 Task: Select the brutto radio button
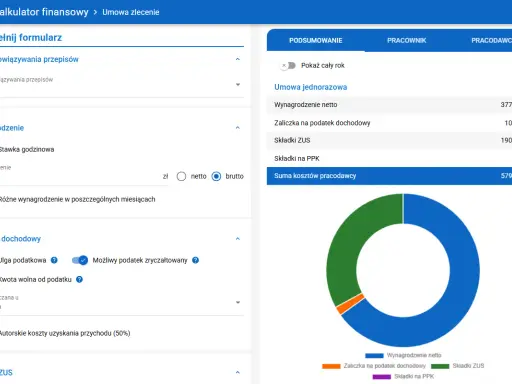(x=216, y=176)
